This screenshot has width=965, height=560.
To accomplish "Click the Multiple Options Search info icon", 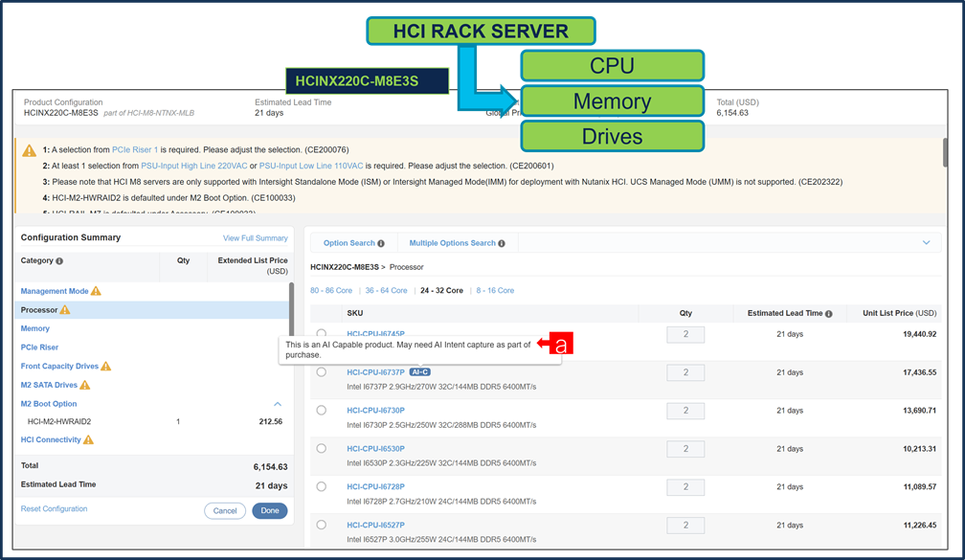I will point(502,244).
